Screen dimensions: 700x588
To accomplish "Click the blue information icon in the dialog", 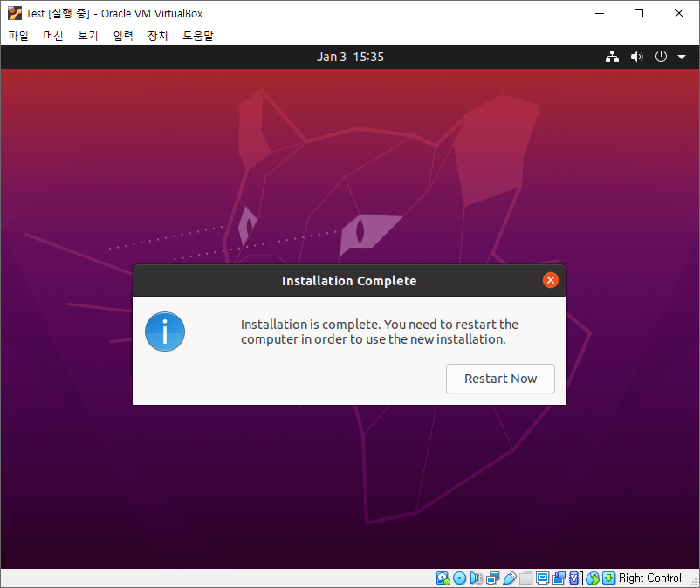I will [165, 332].
